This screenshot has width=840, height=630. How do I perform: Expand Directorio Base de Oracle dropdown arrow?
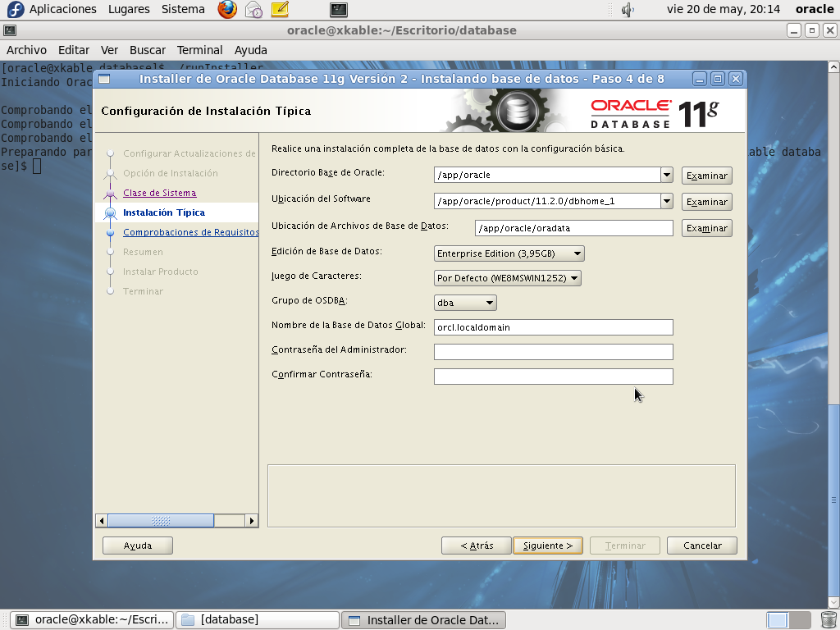tap(666, 175)
